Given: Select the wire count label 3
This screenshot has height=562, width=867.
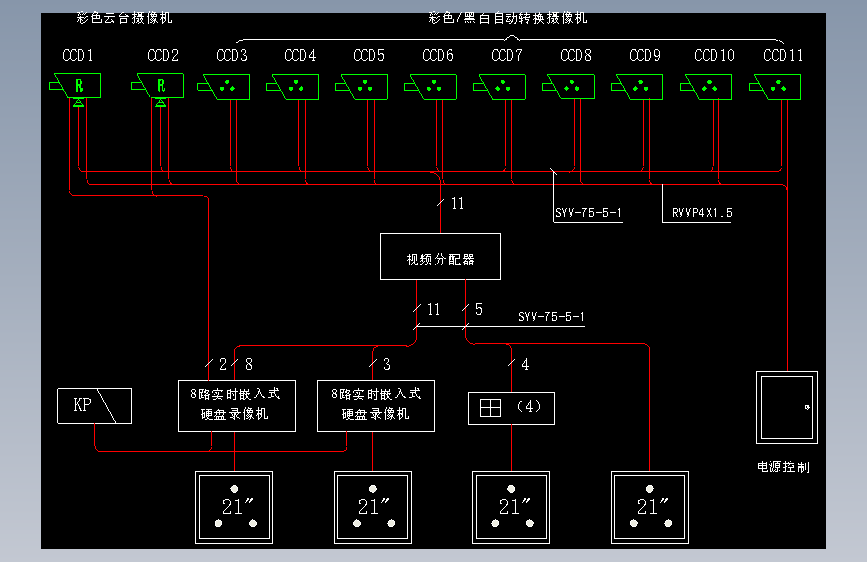Looking at the screenshot, I should tap(387, 364).
